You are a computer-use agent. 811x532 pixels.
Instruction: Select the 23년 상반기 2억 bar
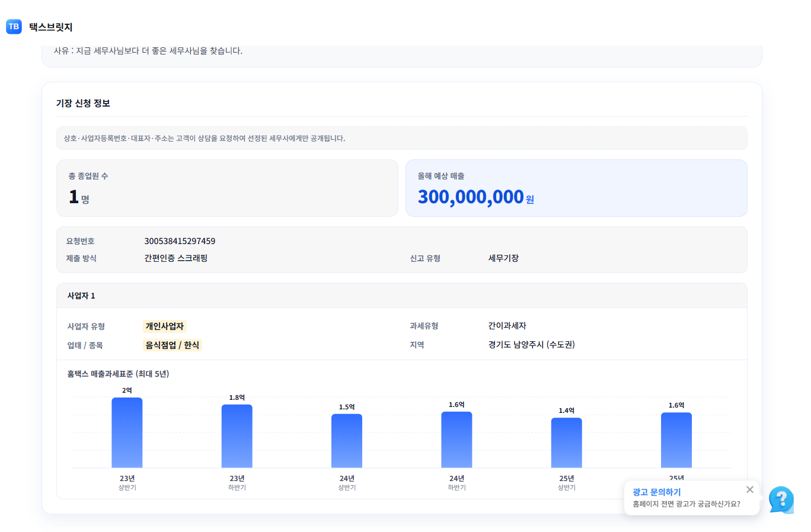click(127, 432)
